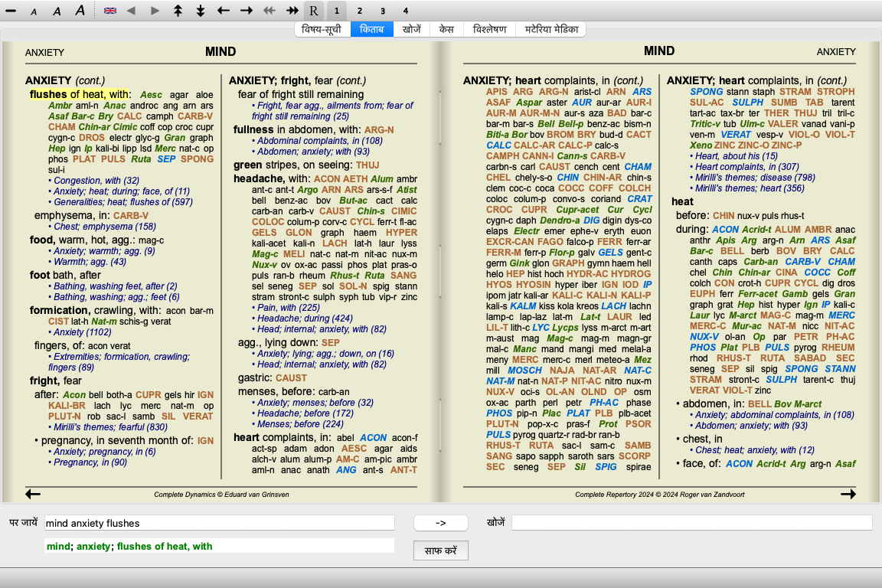
Task: Open 'Generalities; heat; flushes of (597)' link
Action: [x=122, y=202]
